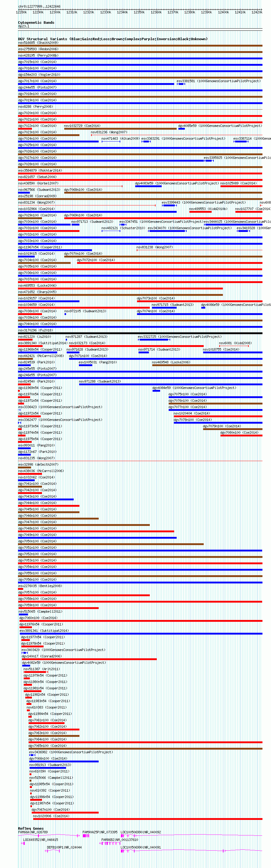Select the 'Cytogenetic Bands' track title
The image size is (271, 868).
(36, 23)
